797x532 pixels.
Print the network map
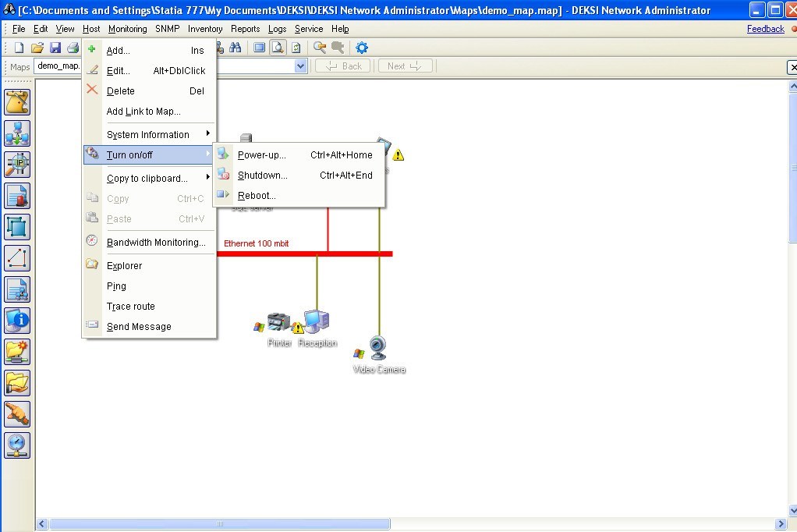click(x=72, y=47)
